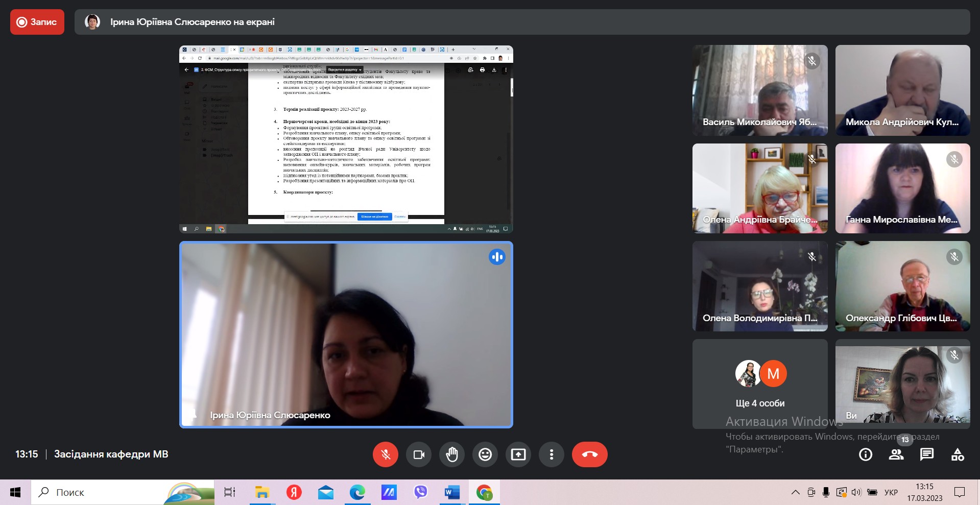Open Microsoft Word from the taskbar
Viewport: 980px width, 505px height.
pos(452,492)
